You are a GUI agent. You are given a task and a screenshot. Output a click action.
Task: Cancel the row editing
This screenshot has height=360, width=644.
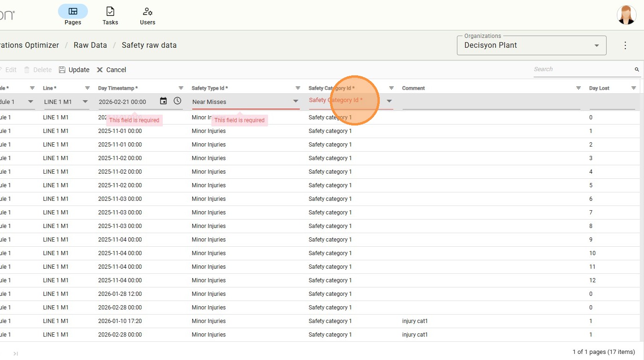111,70
